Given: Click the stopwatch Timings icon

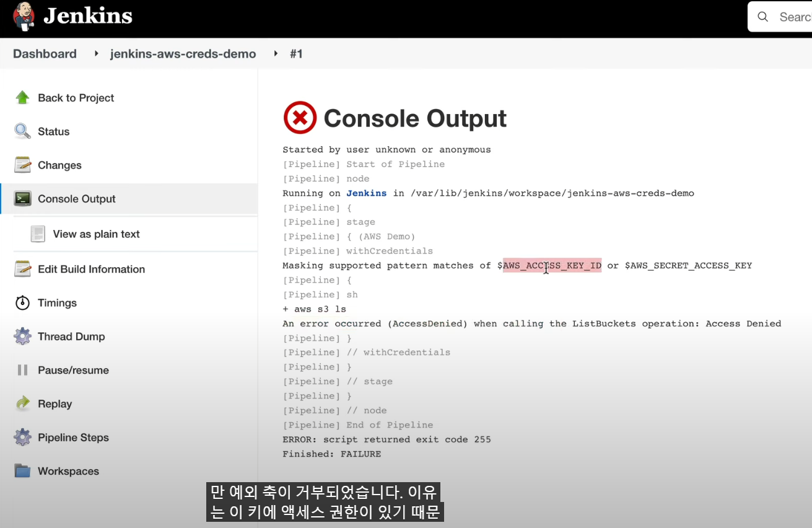Looking at the screenshot, I should click(23, 303).
